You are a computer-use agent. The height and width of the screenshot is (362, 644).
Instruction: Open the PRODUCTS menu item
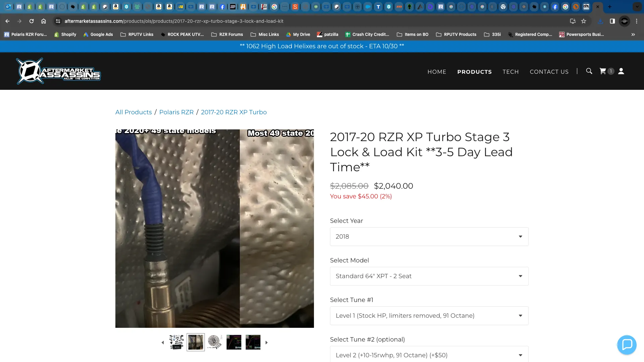(x=474, y=72)
